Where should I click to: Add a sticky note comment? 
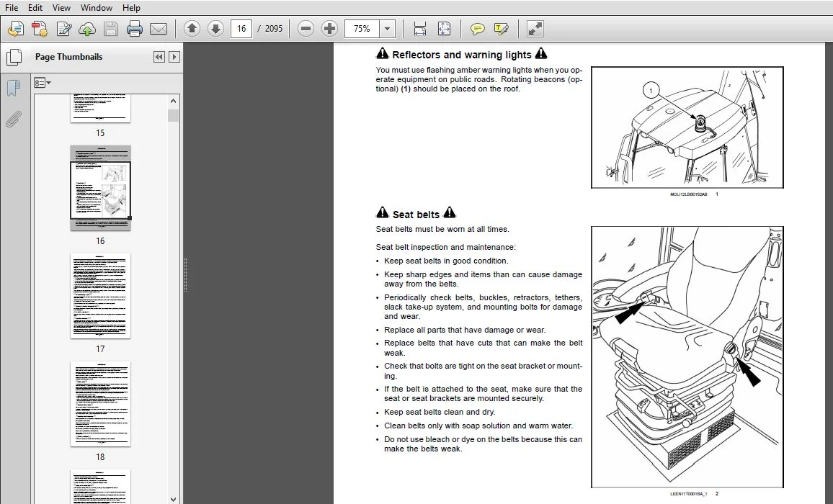tap(477, 29)
